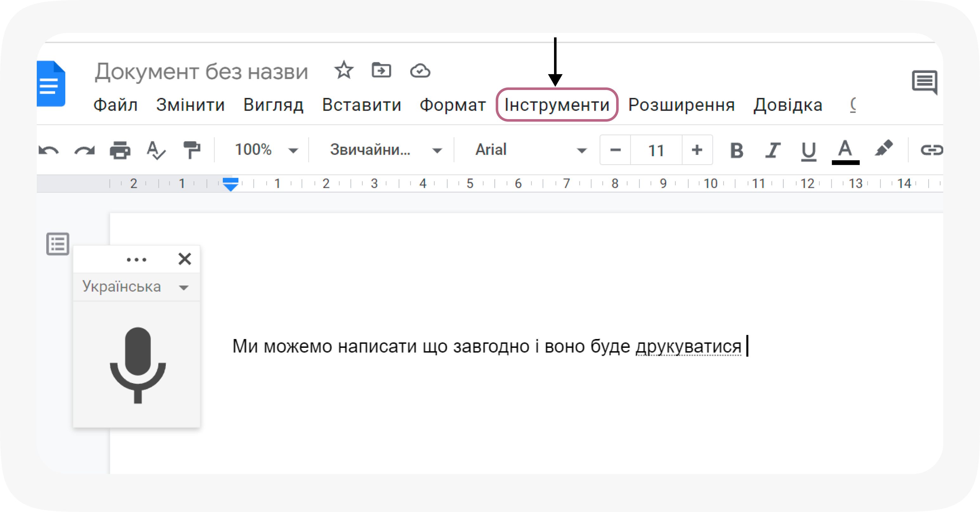Select the Print icon
The width and height of the screenshot is (980, 512).
pos(119,150)
